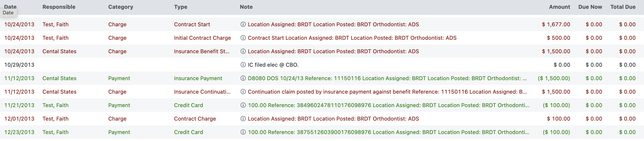Click the Category column header

point(121,7)
